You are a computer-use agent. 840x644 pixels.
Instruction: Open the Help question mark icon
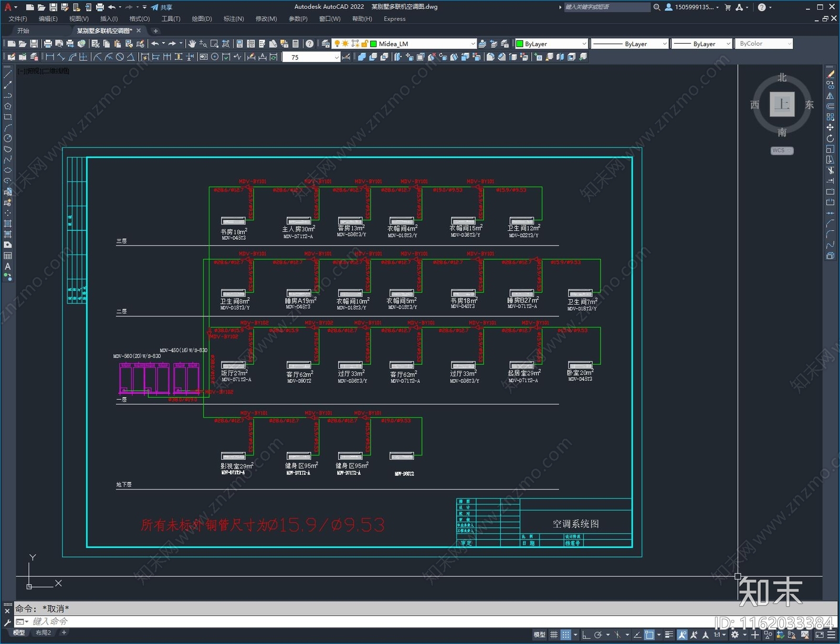[310, 44]
